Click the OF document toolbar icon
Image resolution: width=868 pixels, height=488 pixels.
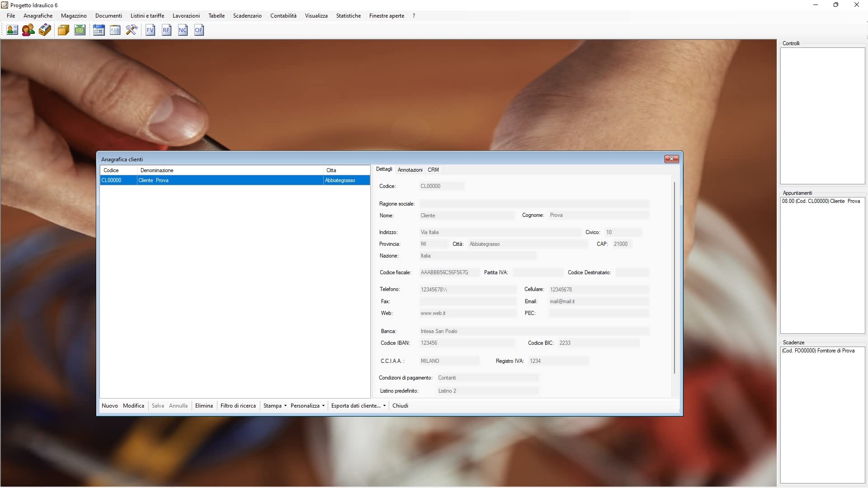click(x=199, y=30)
